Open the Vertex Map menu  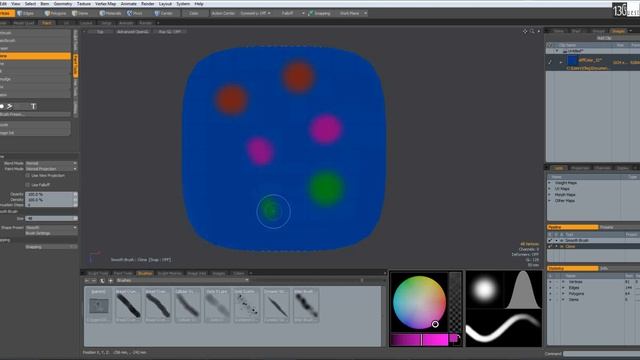point(106,4)
